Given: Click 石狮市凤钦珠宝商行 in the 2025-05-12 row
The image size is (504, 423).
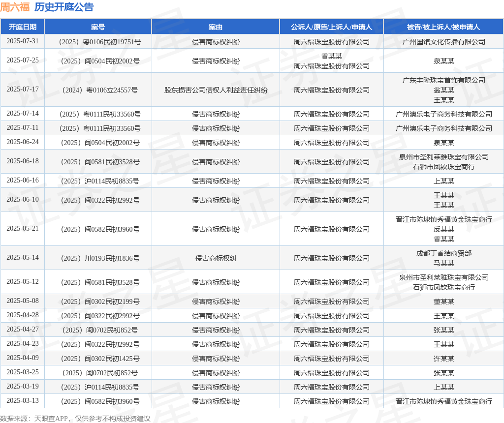Looking at the screenshot, I should 444,287.
